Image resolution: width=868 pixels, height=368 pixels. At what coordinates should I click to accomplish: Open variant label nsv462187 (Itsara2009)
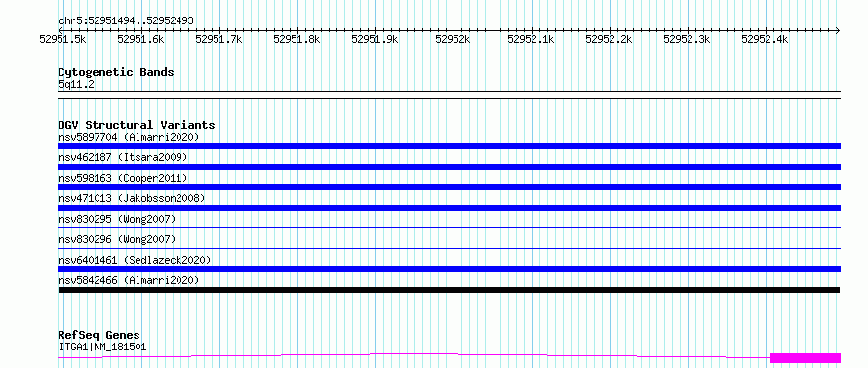tap(123, 157)
